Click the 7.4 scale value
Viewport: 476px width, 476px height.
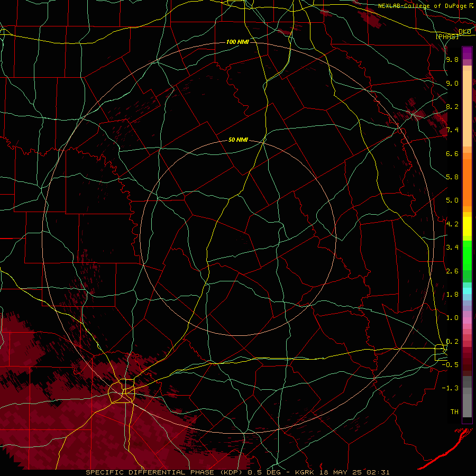[x=452, y=130]
